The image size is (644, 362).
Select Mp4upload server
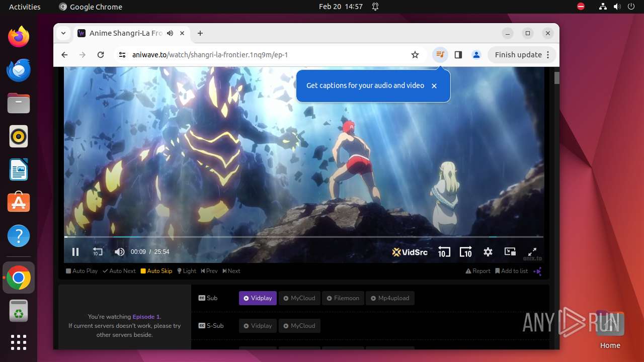[390, 298]
